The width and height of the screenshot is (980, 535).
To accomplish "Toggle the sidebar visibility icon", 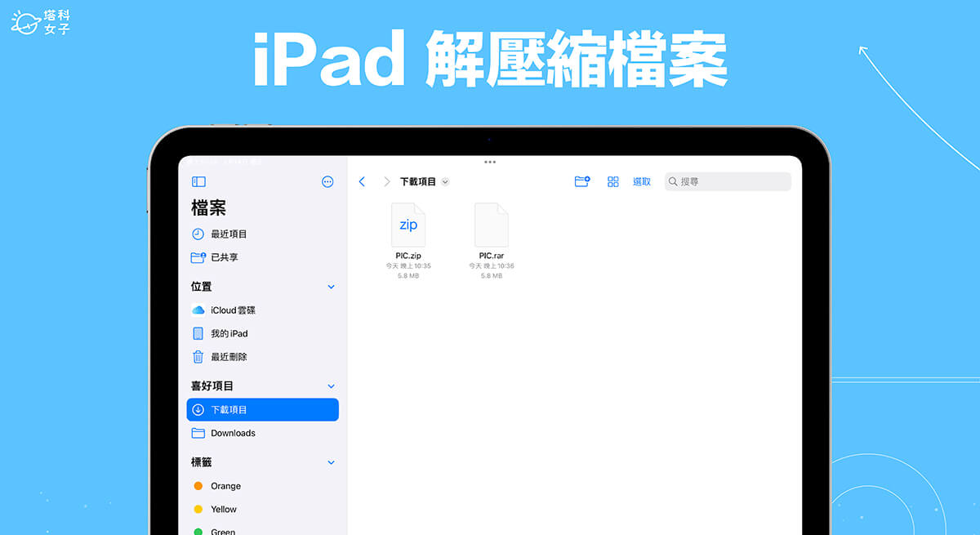I will coord(198,182).
